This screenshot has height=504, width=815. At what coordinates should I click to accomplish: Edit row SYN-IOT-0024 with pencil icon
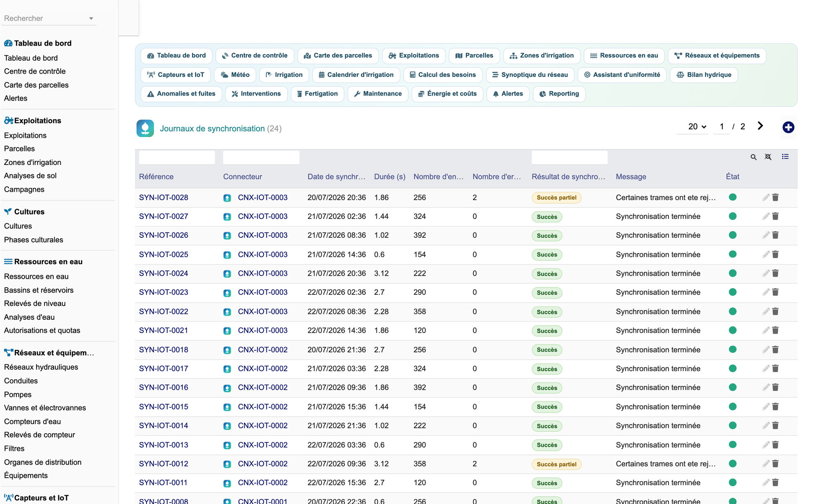pos(766,273)
